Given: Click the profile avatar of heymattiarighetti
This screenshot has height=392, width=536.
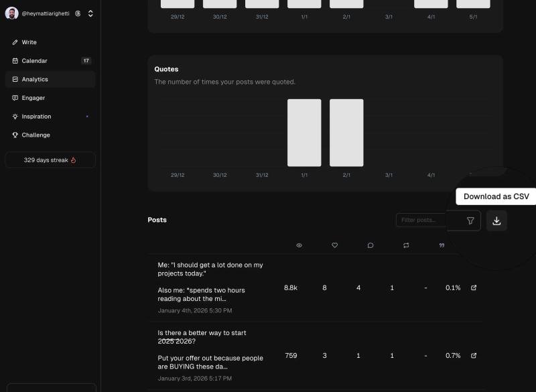Looking at the screenshot, I should 11,13.
